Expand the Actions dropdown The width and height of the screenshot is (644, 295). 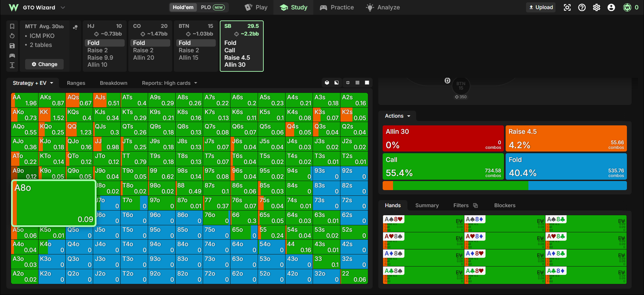click(x=397, y=116)
